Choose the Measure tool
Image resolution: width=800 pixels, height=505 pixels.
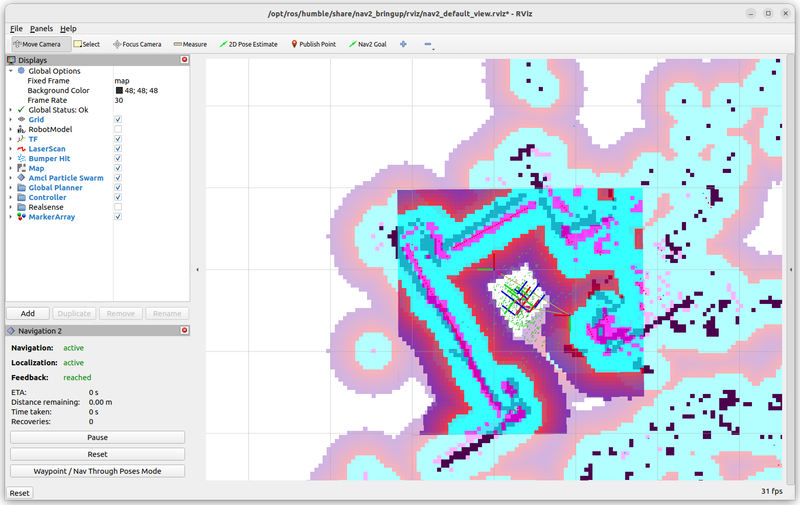point(190,44)
